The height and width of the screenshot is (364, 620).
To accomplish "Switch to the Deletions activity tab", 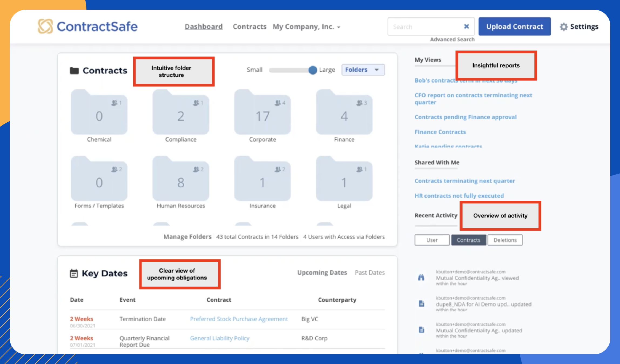I will coord(505,240).
